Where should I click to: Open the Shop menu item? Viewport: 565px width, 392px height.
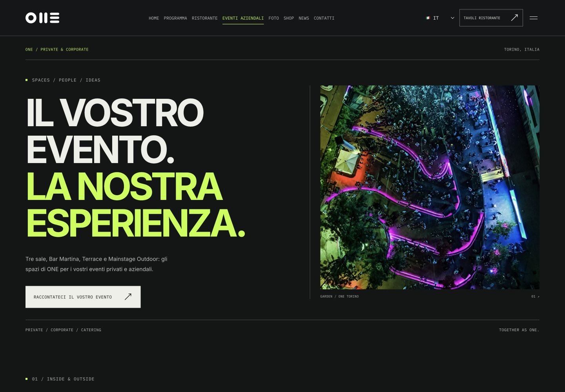click(x=289, y=18)
